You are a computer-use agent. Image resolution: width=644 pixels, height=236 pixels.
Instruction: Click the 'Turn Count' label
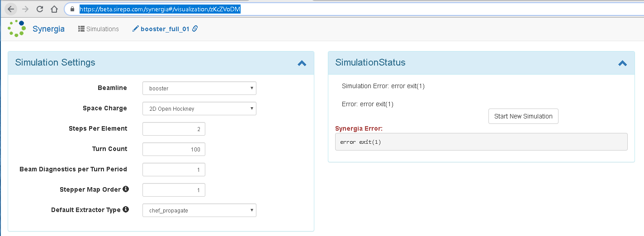(109, 149)
